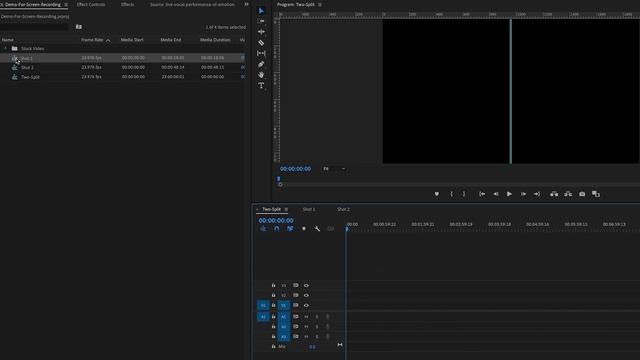Open the Two-Split timeline panel menu
The width and height of the screenshot is (640, 360).
pyautogui.click(x=286, y=209)
